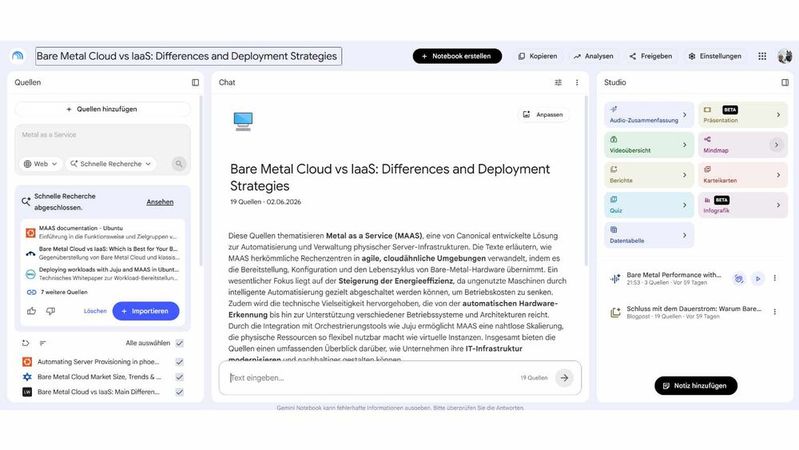Click the Metal as a Service search field
Image resolution: width=799 pixels, height=450 pixels.
[x=102, y=135]
